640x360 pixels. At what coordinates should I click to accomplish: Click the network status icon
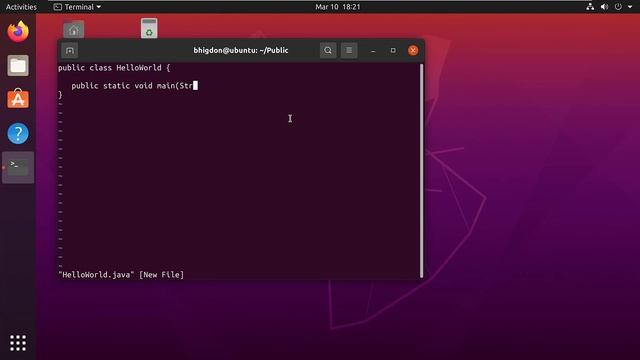click(x=590, y=7)
